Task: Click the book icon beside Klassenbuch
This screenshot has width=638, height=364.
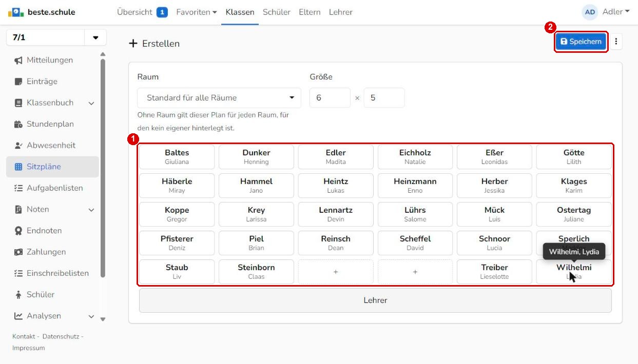Action: point(18,103)
